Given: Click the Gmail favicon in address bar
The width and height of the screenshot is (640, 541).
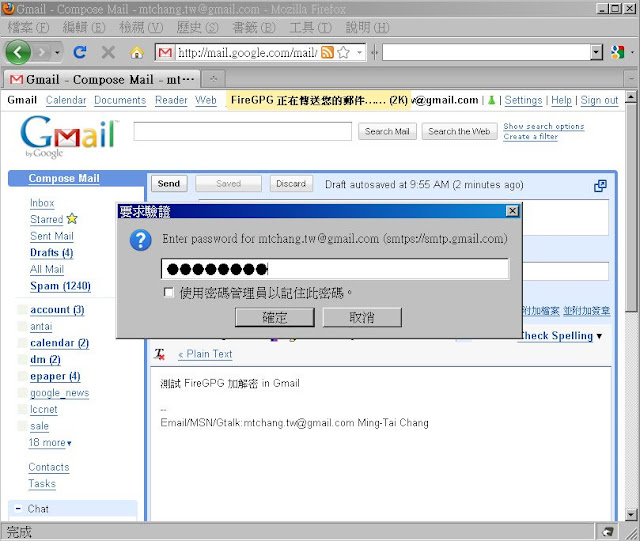Looking at the screenshot, I should point(165,53).
